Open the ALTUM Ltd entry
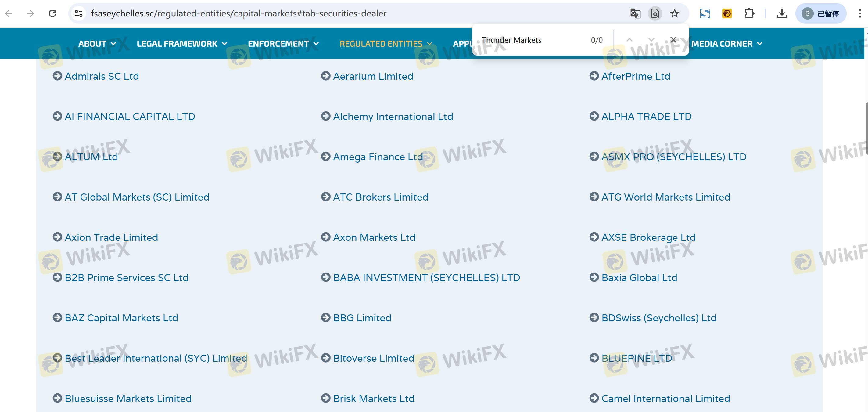Viewport: 868px width, 412px height. pos(91,157)
